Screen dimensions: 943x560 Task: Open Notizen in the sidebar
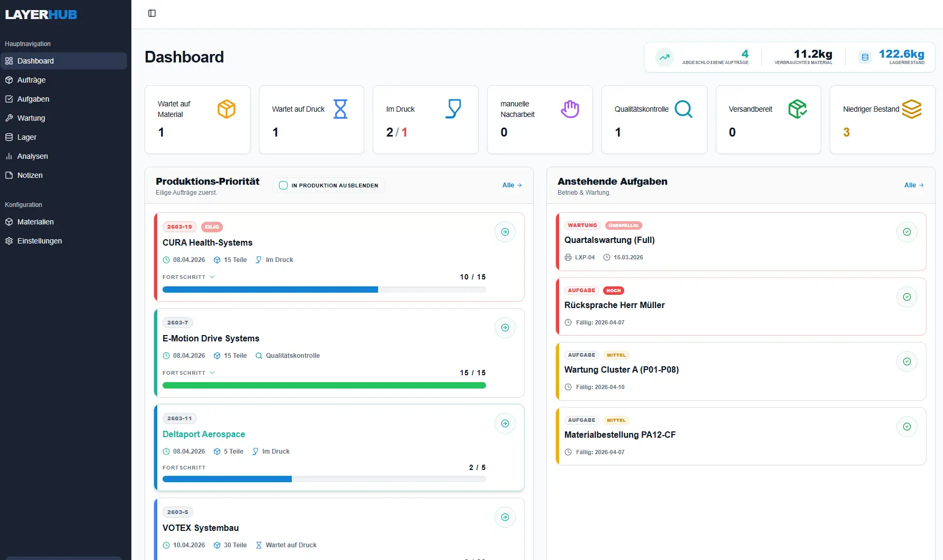[64, 175]
